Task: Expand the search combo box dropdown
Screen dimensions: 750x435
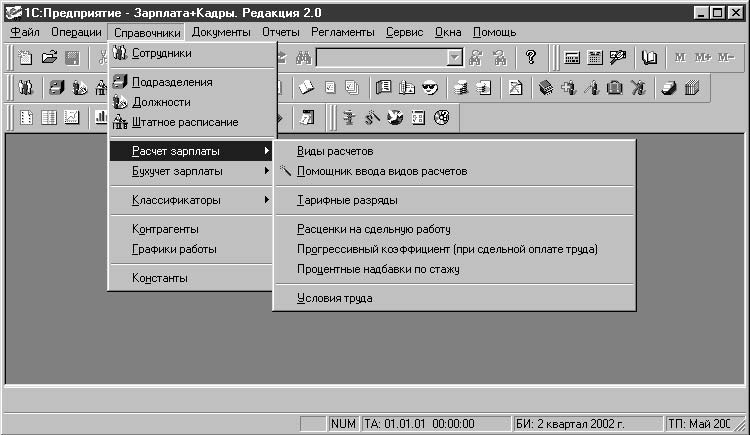Action: pos(455,58)
